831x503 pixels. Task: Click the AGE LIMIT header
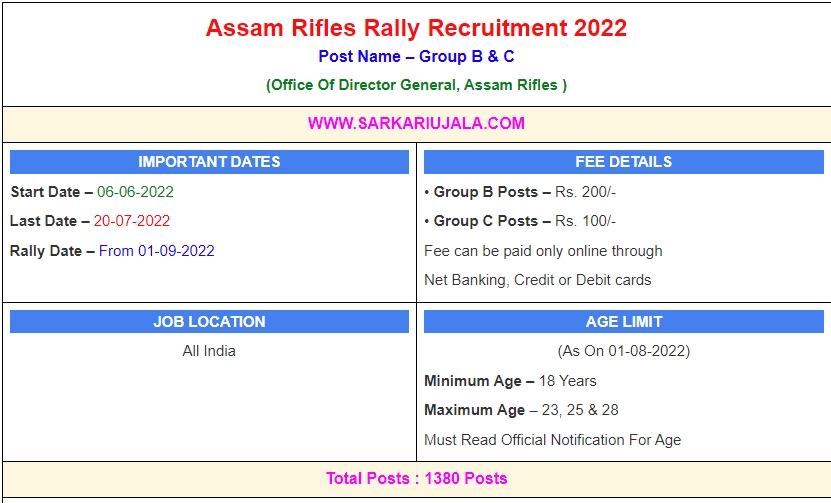623,322
